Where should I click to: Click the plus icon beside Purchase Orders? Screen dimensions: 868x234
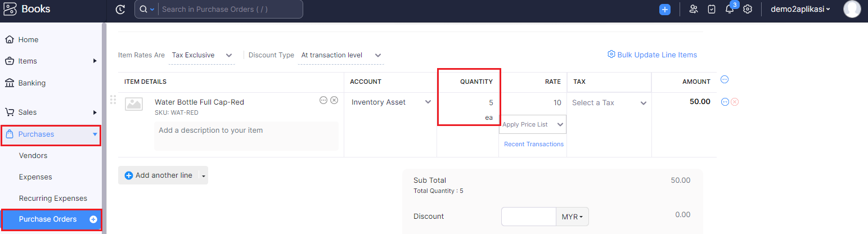pyautogui.click(x=93, y=219)
